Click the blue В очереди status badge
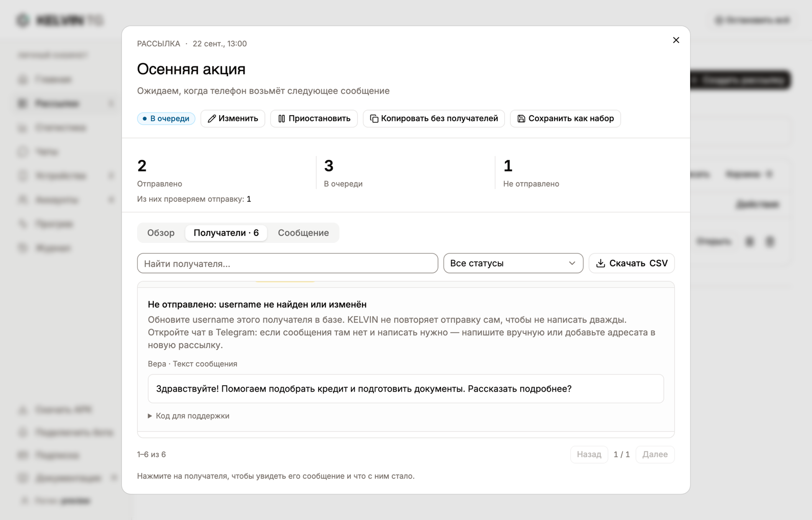The image size is (812, 520). (166, 119)
